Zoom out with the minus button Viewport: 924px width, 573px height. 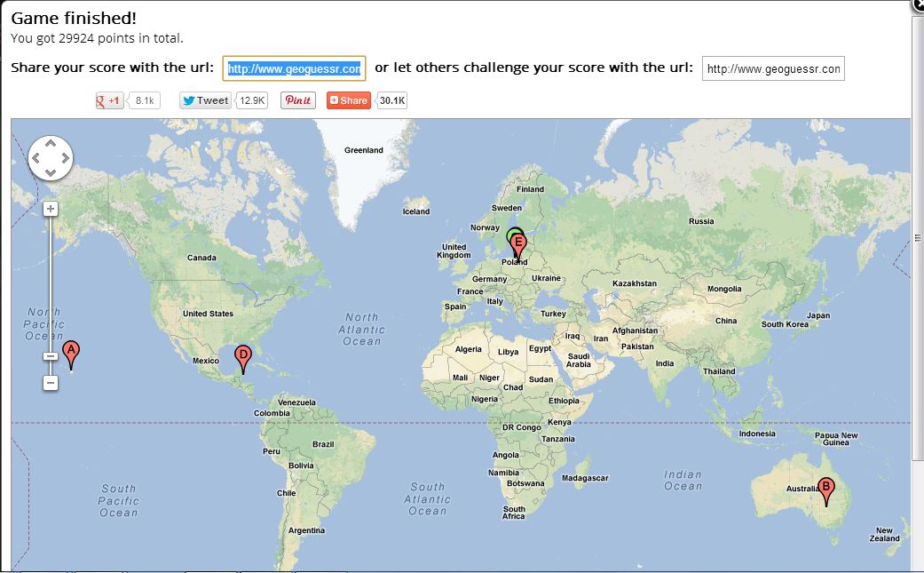51,383
